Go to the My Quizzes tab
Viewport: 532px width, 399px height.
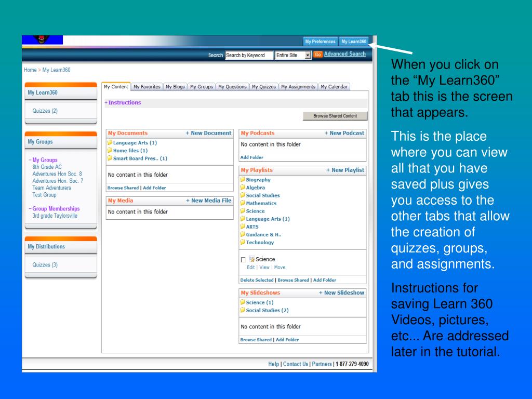point(264,87)
